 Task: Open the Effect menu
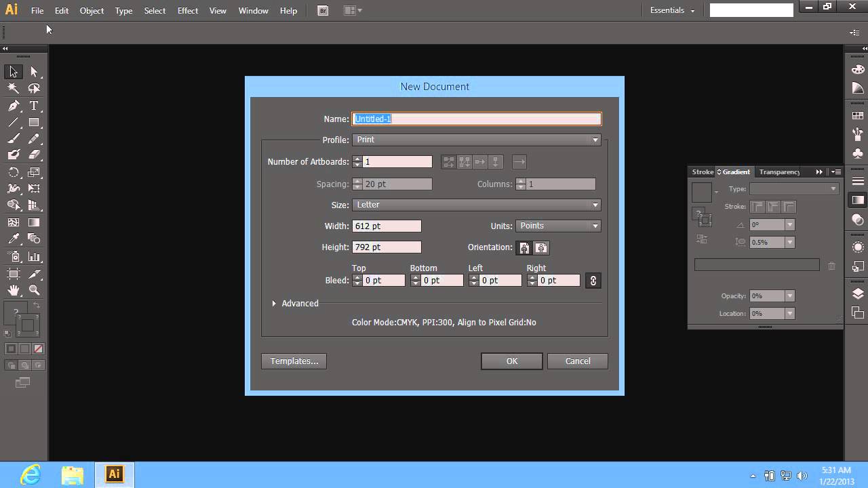click(x=188, y=11)
